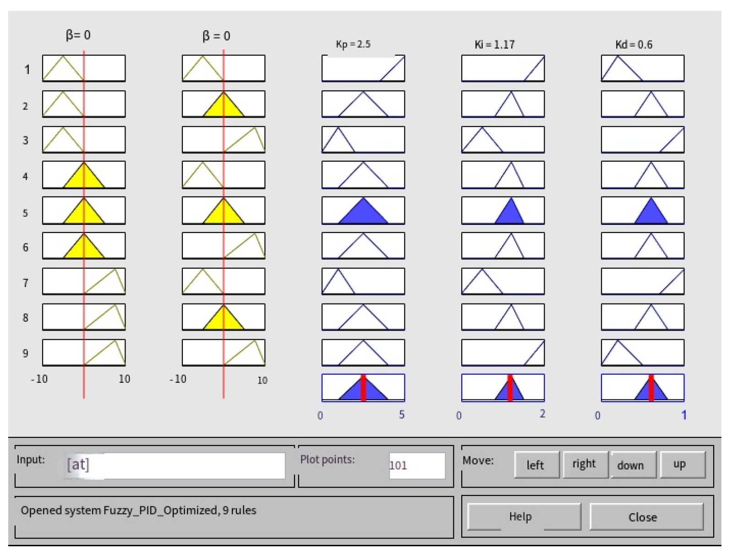Click the left move button
737x560 pixels.
tap(536, 465)
